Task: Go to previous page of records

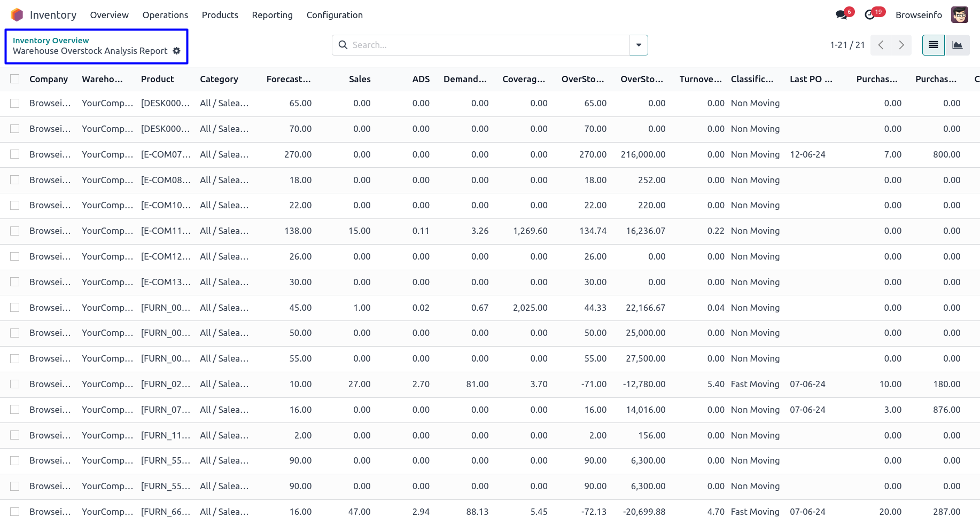Action: [881, 45]
